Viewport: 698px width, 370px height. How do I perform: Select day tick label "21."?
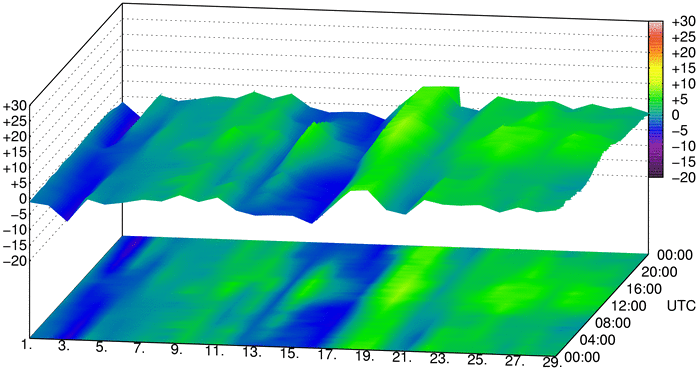402,358
